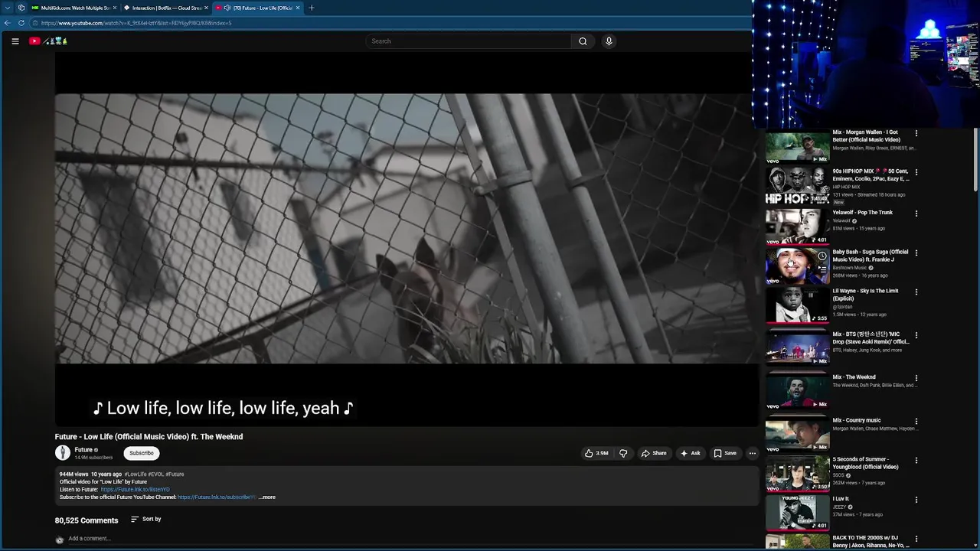Start voice search with the microphone
Screen dimensions: 980x551
[x=609, y=41]
